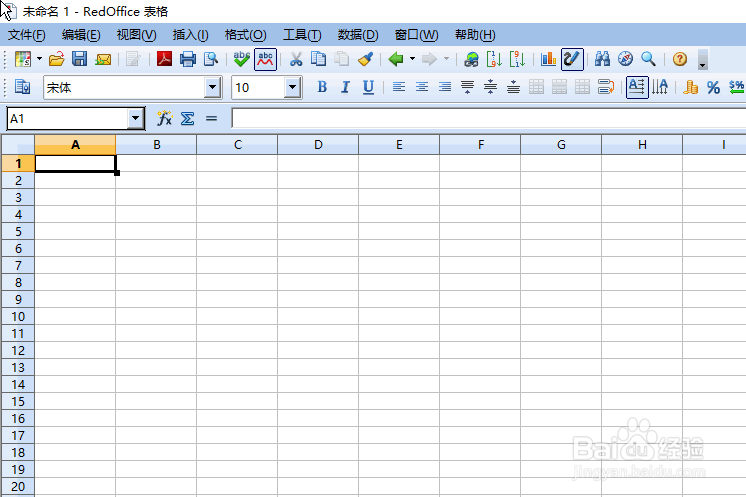The image size is (746, 497).
Task: Click the formula input line
Action: (489, 118)
